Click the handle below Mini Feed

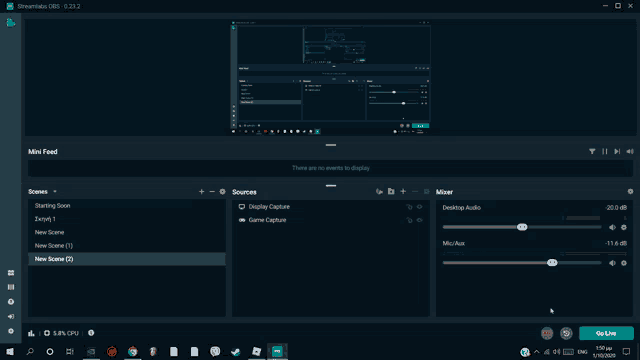tap(331, 186)
